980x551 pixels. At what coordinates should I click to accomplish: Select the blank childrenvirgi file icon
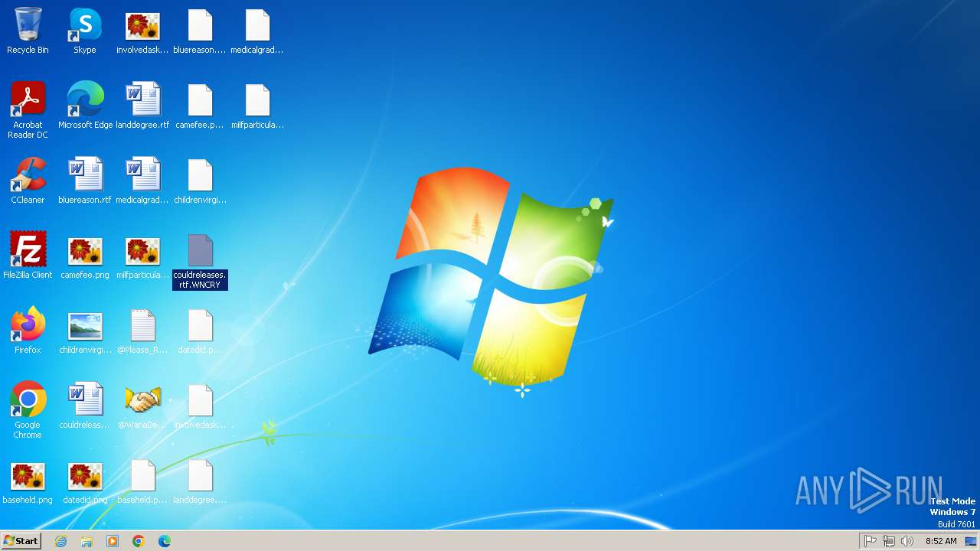[200, 181]
